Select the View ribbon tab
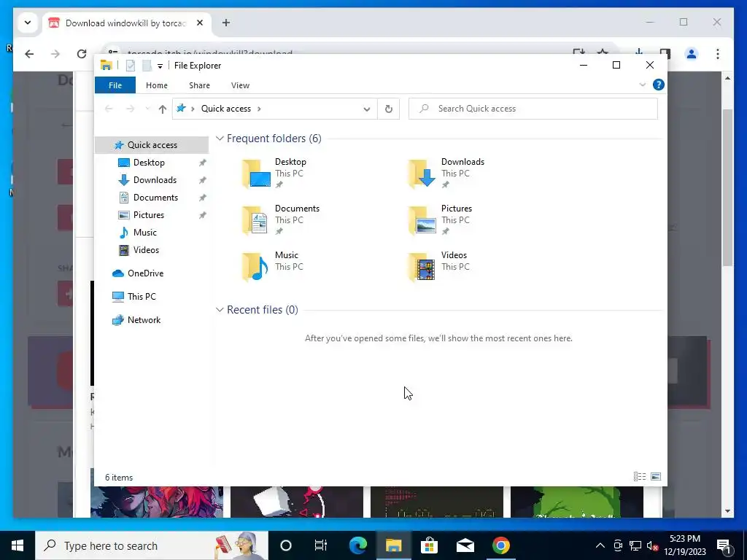The image size is (747, 560). click(x=240, y=85)
